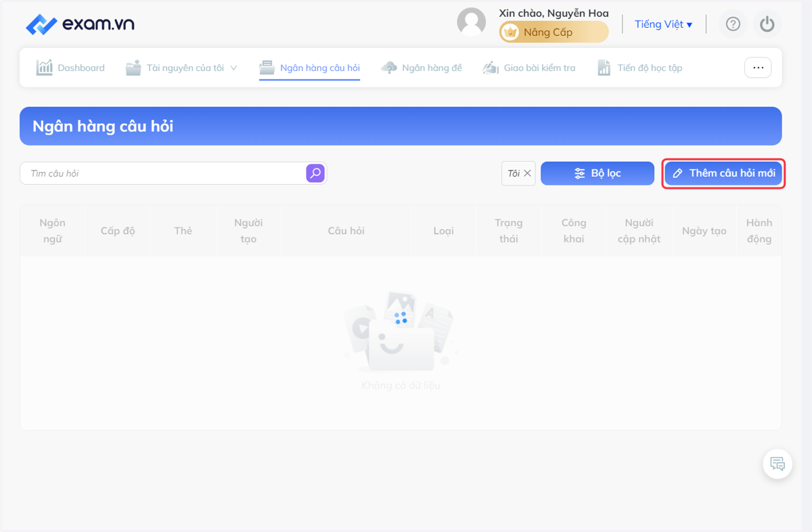Open help with the question mark icon

(x=733, y=24)
